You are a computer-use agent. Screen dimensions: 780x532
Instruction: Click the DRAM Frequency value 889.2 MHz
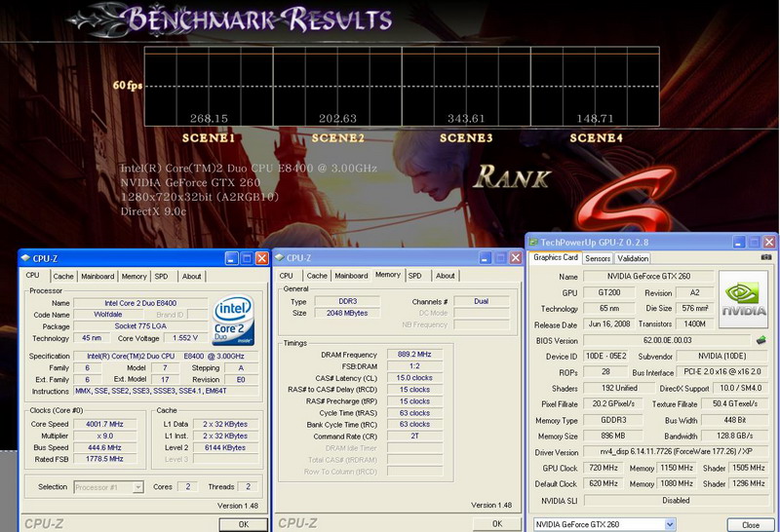pyautogui.click(x=414, y=355)
